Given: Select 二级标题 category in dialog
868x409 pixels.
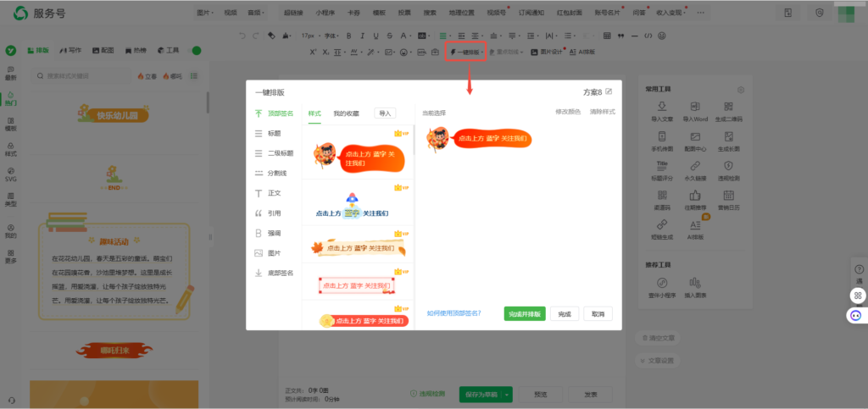Looking at the screenshot, I should 275,153.
